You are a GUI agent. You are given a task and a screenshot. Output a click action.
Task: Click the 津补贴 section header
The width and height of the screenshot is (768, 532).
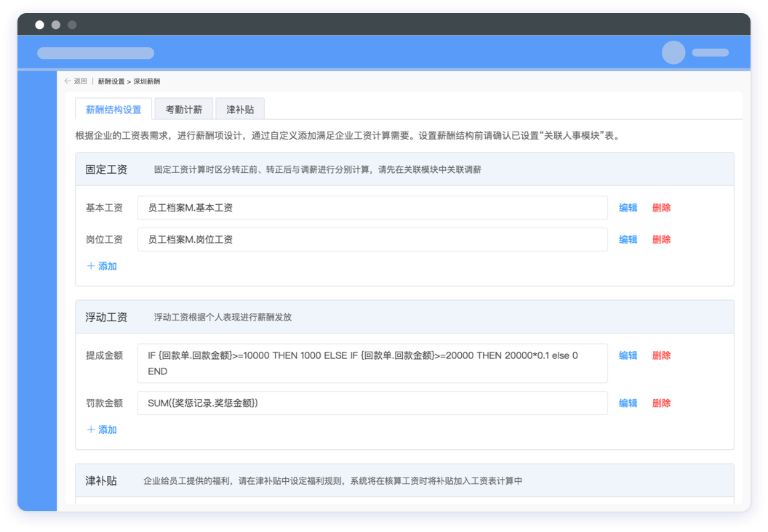coord(404,480)
